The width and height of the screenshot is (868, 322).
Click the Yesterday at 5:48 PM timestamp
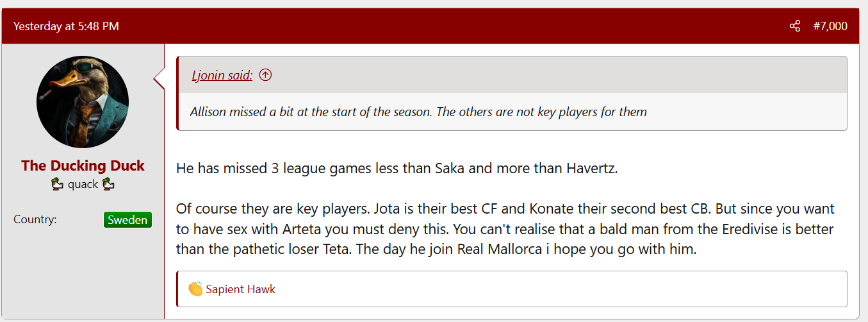[66, 26]
